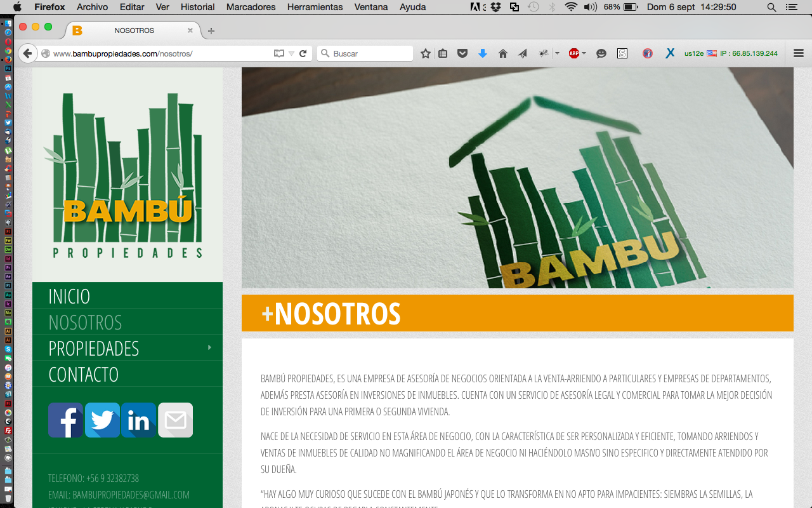Click the paper plane share icon

click(523, 53)
